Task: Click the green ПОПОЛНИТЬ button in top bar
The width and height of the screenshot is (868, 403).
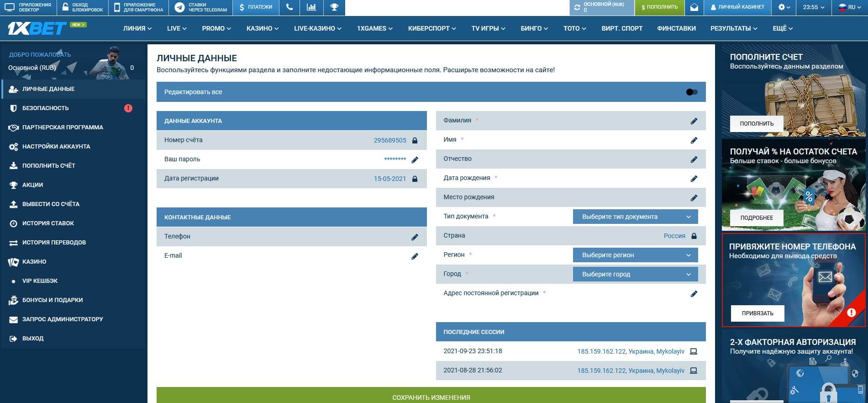Action: (x=659, y=7)
